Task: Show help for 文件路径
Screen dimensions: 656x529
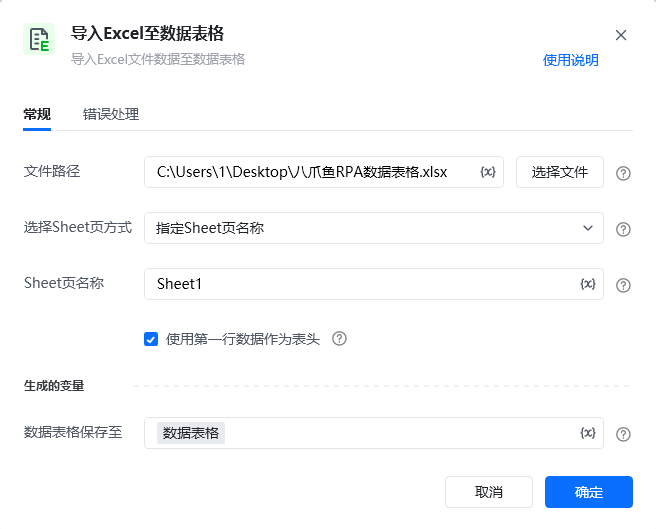Action: coord(623,173)
